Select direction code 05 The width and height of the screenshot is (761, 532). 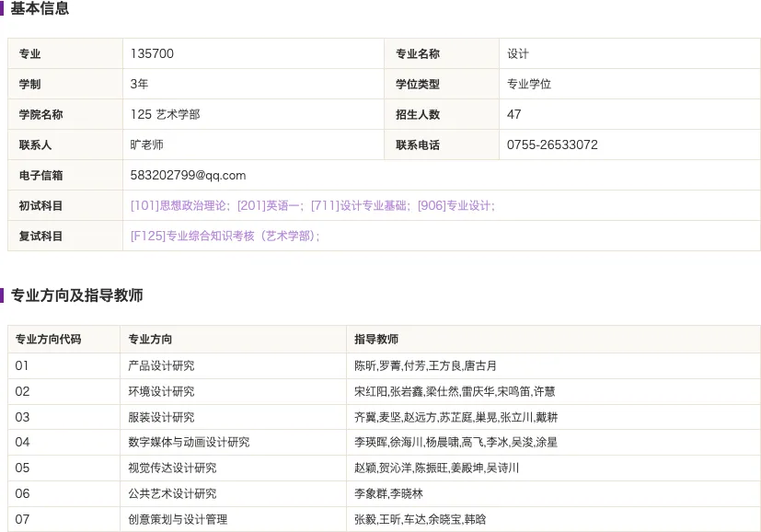point(22,468)
